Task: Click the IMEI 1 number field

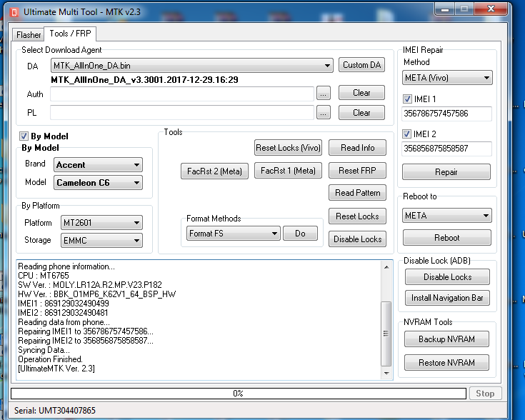Action: 446,114
